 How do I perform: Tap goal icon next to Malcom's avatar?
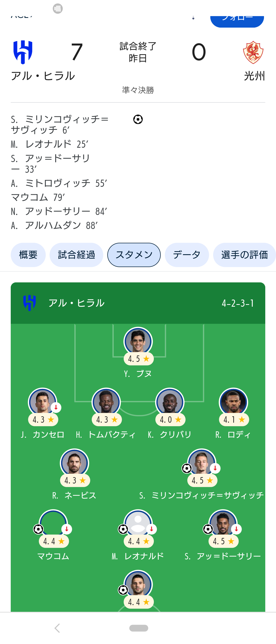pyautogui.click(x=38, y=529)
